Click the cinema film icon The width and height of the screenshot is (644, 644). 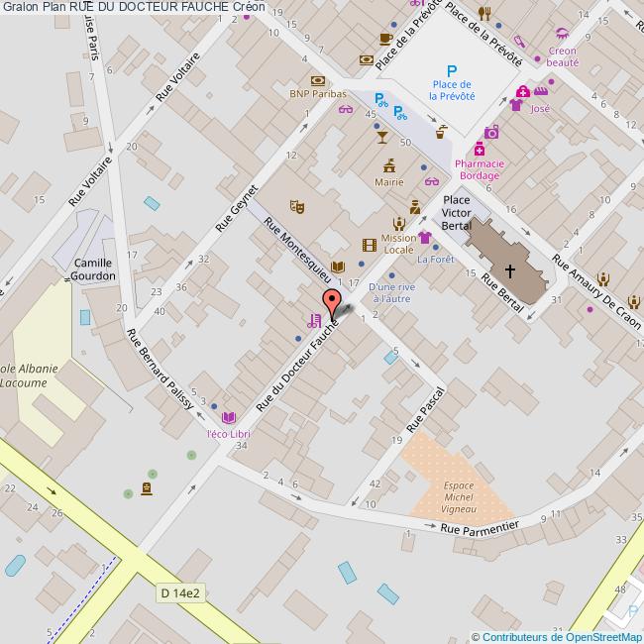click(369, 245)
